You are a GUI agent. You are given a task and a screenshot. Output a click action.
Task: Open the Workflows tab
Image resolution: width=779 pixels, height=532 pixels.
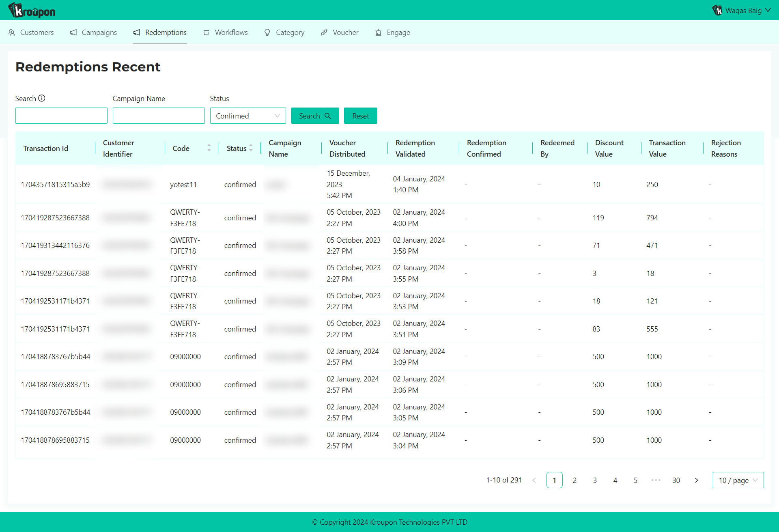[x=225, y=32]
